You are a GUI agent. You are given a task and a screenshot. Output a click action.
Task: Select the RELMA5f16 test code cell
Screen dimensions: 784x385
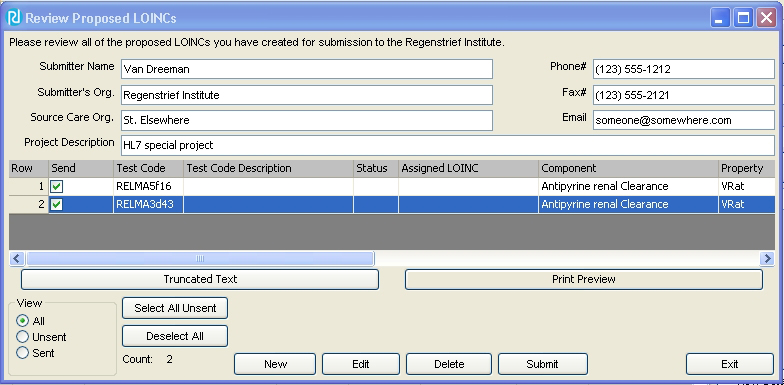pos(148,186)
